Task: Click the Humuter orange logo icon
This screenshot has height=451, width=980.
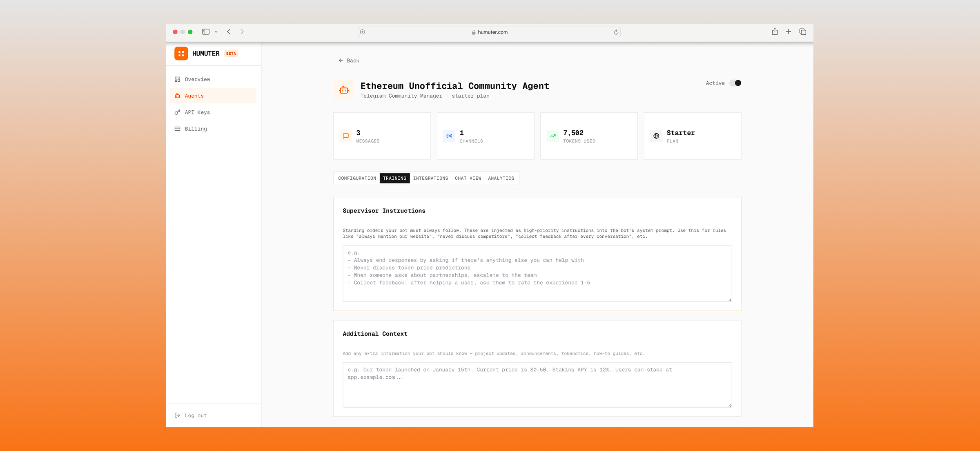Action: pyautogui.click(x=181, y=54)
